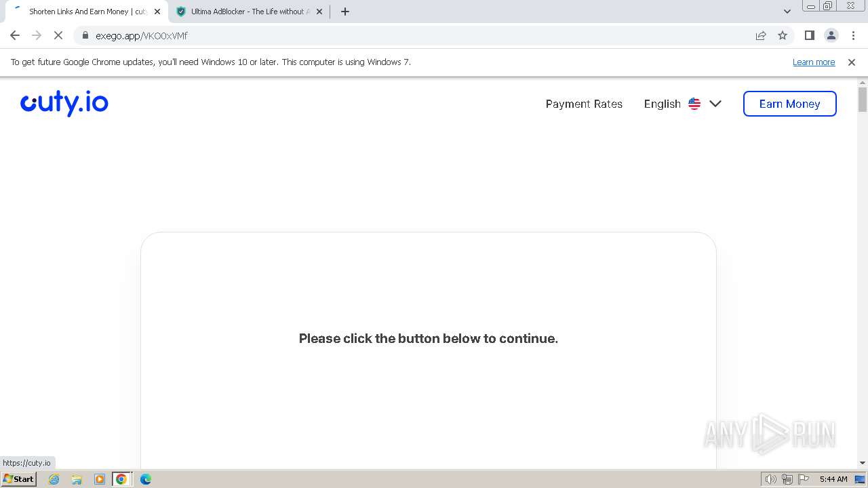Image resolution: width=868 pixels, height=488 pixels.
Task: Open the Action Center flag icon
Action: pyautogui.click(x=804, y=479)
